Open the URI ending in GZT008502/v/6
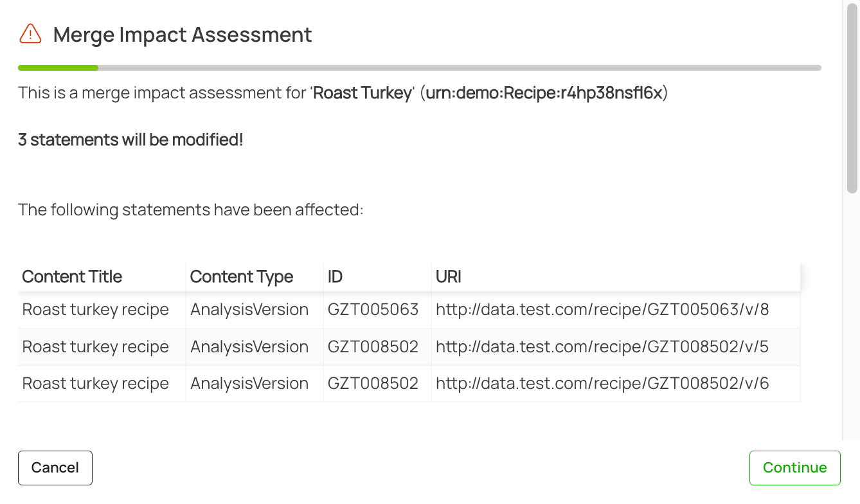This screenshot has height=504, width=860. (602, 384)
